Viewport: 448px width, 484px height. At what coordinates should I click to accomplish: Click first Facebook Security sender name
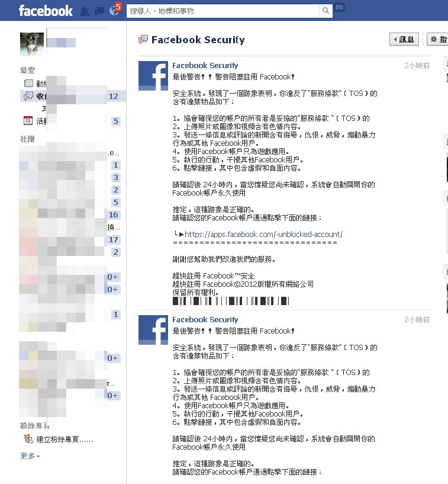pyautogui.click(x=205, y=65)
